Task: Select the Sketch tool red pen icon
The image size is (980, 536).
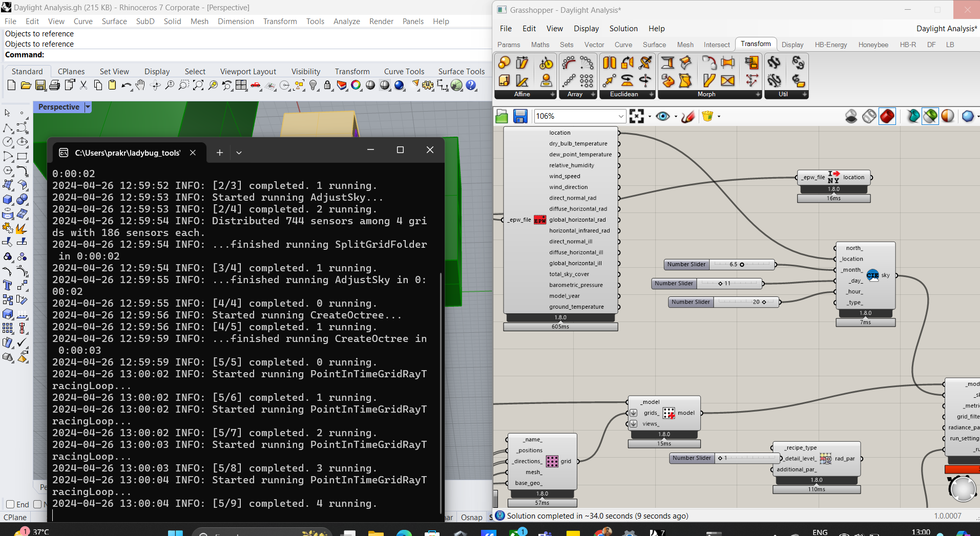Action: [687, 116]
